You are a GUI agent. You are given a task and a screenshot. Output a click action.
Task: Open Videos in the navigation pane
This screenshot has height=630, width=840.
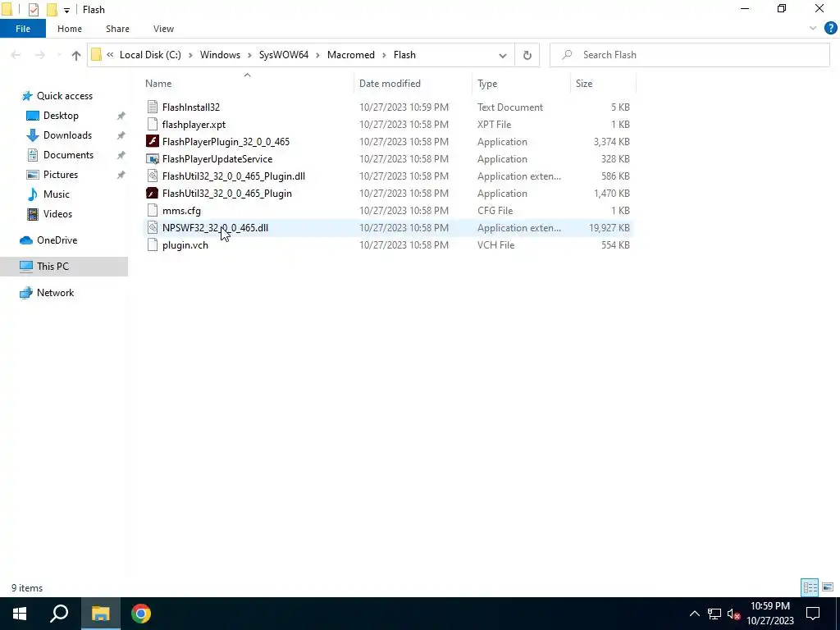click(57, 214)
